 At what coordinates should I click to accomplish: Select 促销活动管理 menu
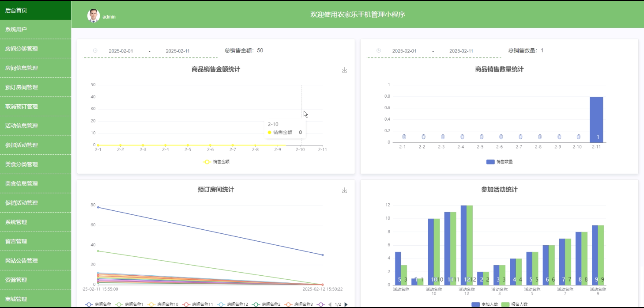tap(35, 203)
